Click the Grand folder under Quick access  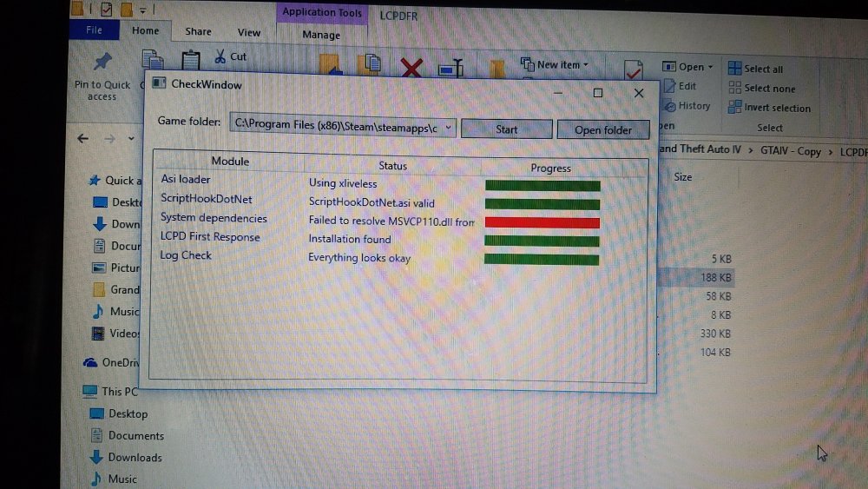[x=116, y=289]
